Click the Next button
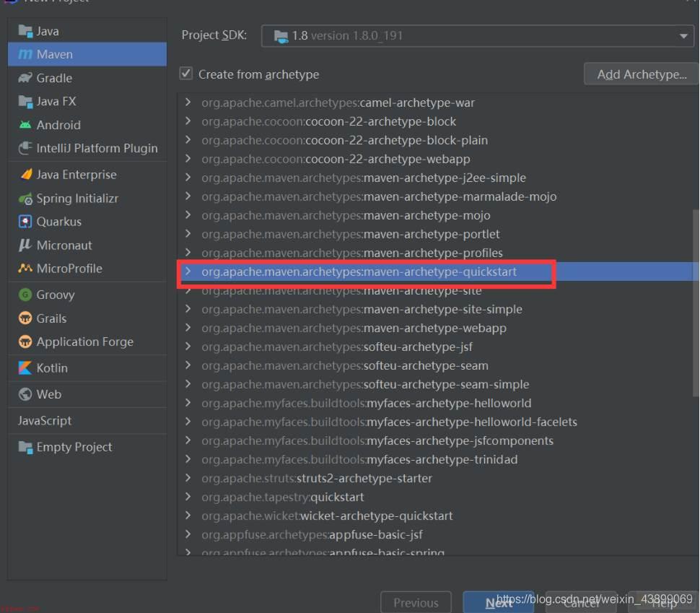The image size is (700, 613). click(498, 602)
